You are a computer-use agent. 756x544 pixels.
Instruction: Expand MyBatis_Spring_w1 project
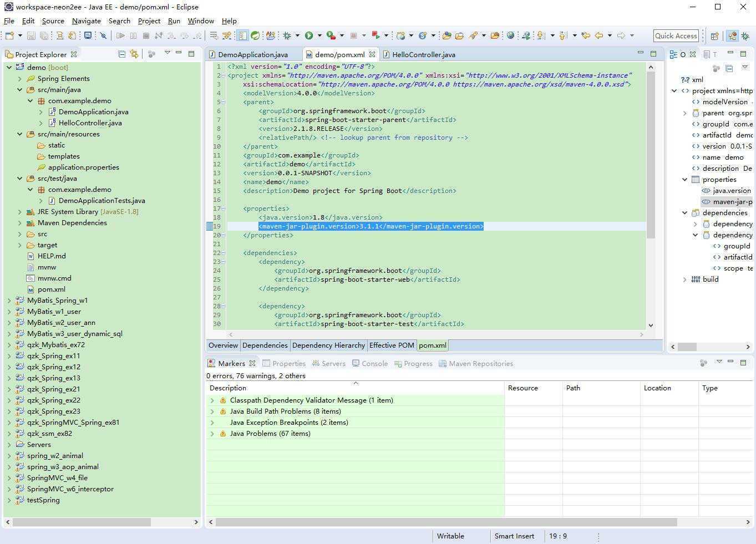9,300
